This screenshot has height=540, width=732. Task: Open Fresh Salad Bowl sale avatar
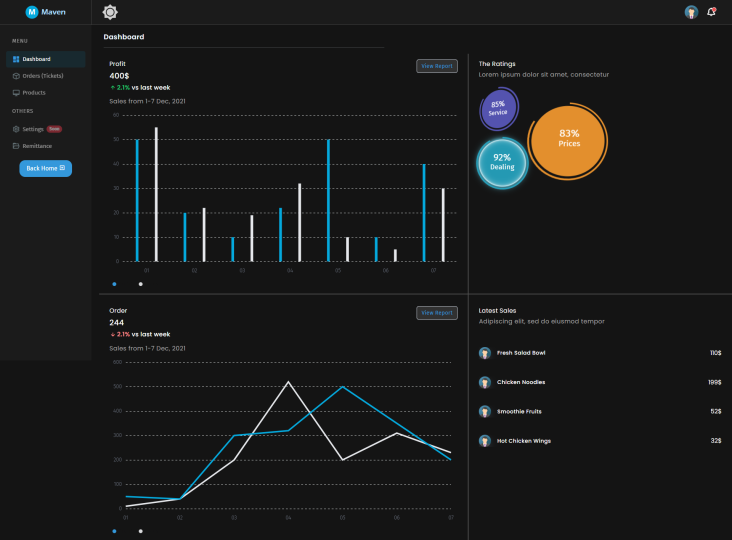point(485,353)
